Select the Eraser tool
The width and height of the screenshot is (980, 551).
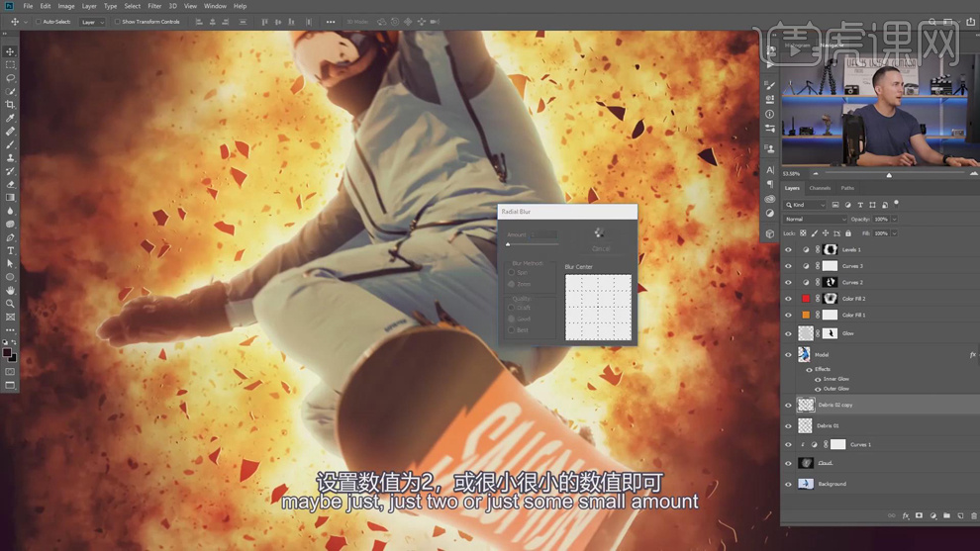pos(10,184)
